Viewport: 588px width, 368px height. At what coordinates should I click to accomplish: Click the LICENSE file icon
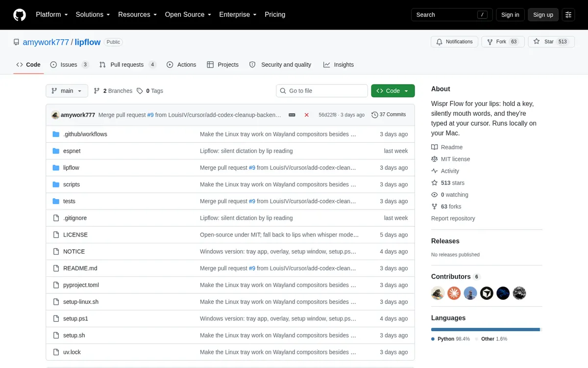point(56,235)
